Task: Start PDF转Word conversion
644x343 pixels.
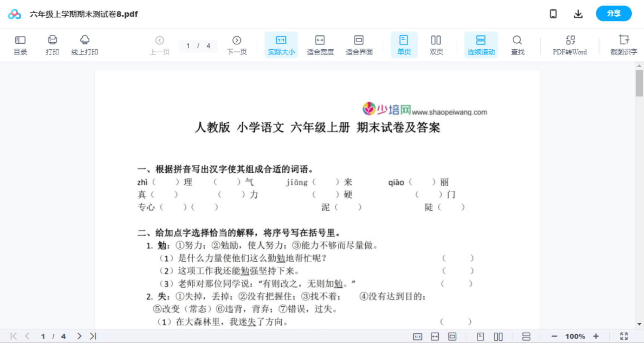Action: (569, 44)
